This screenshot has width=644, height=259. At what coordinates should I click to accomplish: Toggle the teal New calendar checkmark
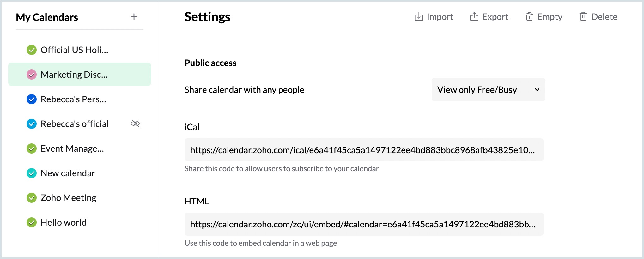point(32,173)
